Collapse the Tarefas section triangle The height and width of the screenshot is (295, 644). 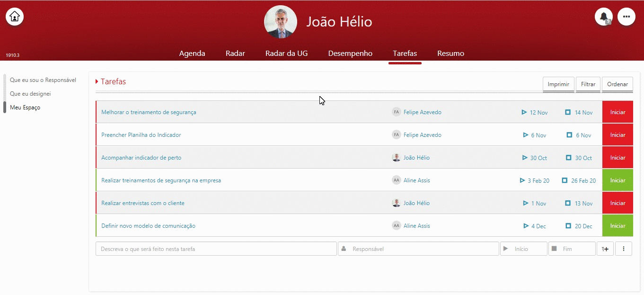[x=97, y=82]
